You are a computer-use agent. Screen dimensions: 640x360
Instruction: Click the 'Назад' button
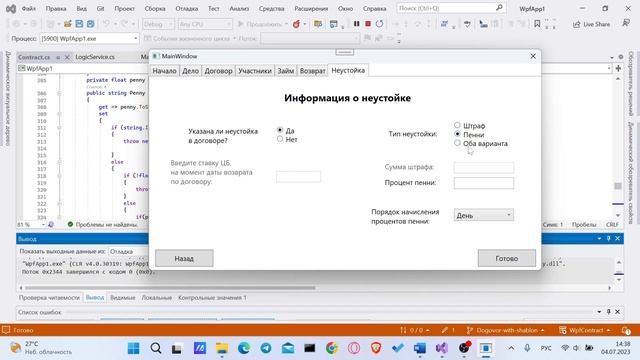click(x=184, y=258)
